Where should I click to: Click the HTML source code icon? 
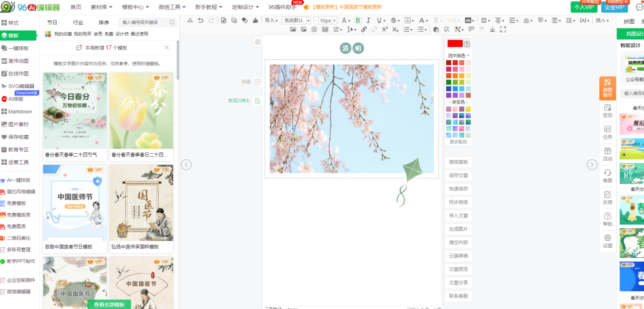(190, 21)
